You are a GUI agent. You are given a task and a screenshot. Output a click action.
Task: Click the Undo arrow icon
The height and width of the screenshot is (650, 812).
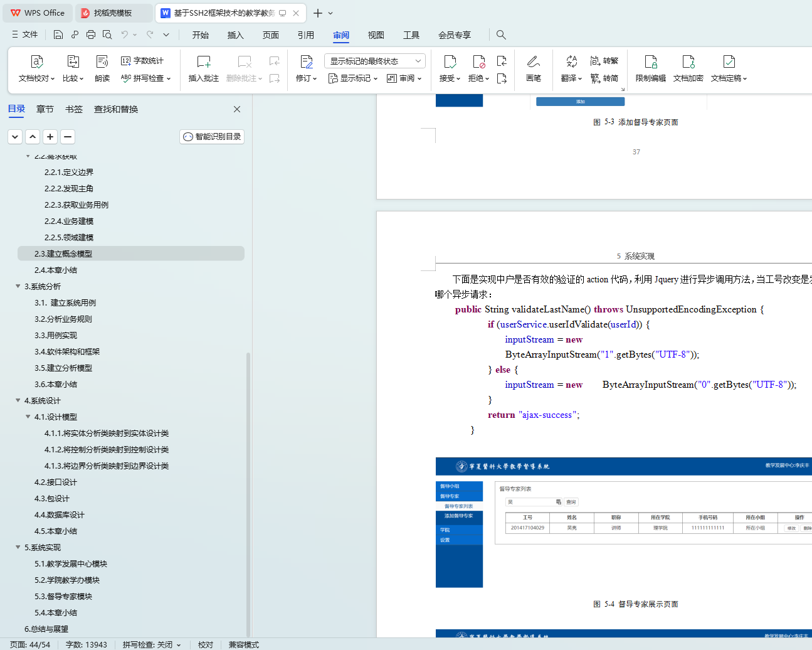click(x=125, y=35)
